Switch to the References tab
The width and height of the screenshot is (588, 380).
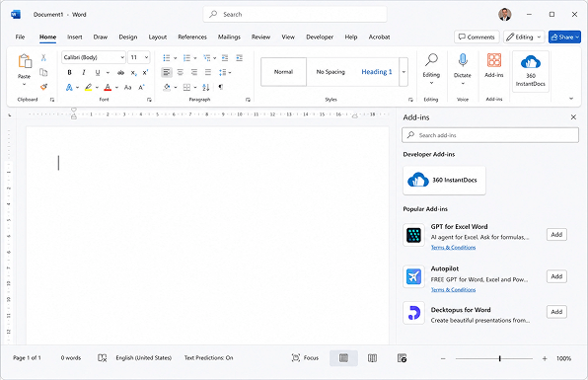(192, 37)
